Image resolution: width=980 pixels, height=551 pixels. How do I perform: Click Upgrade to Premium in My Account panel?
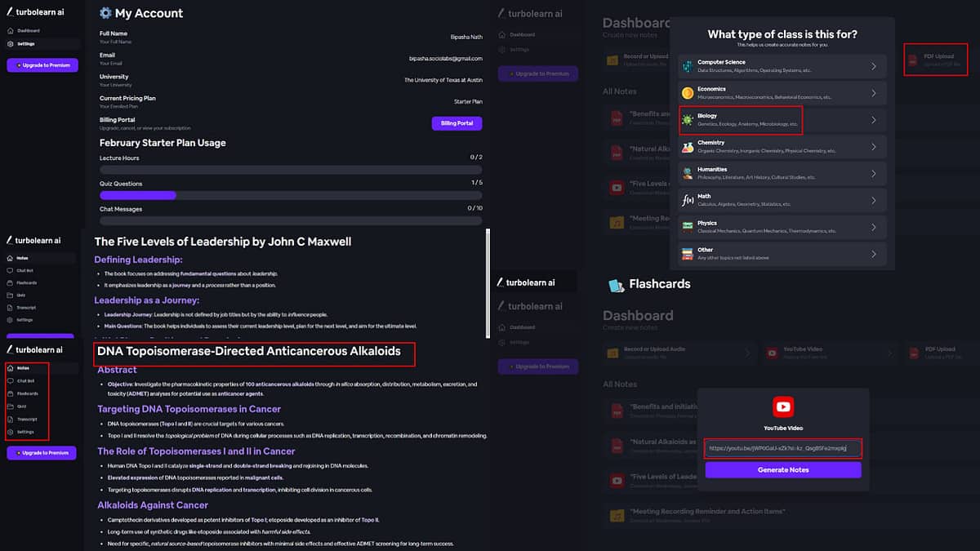click(42, 65)
